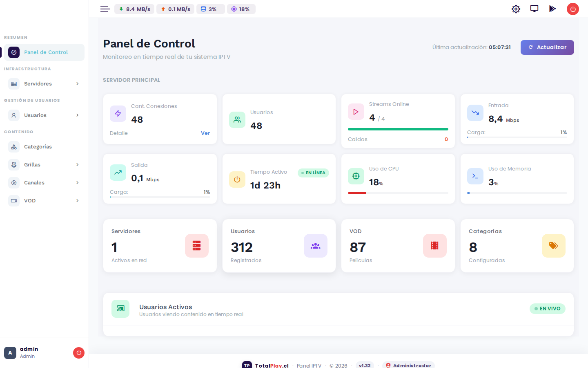Image resolution: width=588 pixels, height=368 pixels.
Task: Open Canales menu item
Action: 44,183
